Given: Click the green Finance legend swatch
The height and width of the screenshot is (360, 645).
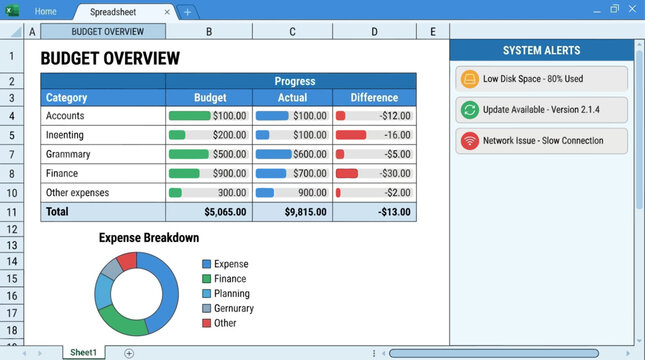Looking at the screenshot, I should pyautogui.click(x=206, y=279).
